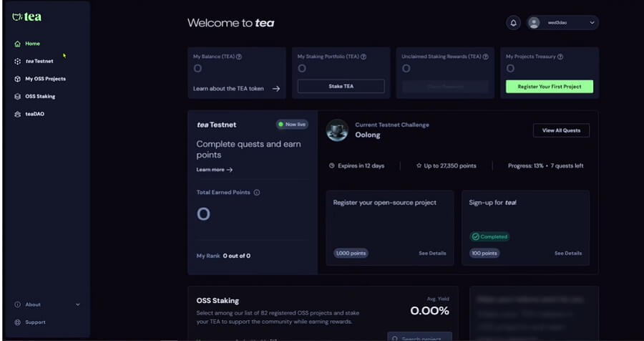Click the tea logo in the sidebar
The height and width of the screenshot is (341, 644).
point(26,17)
